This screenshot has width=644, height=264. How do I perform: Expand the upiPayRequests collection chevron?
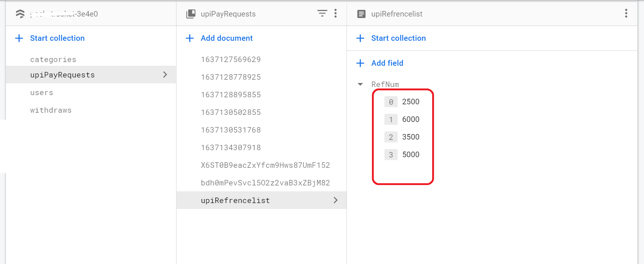click(x=165, y=75)
